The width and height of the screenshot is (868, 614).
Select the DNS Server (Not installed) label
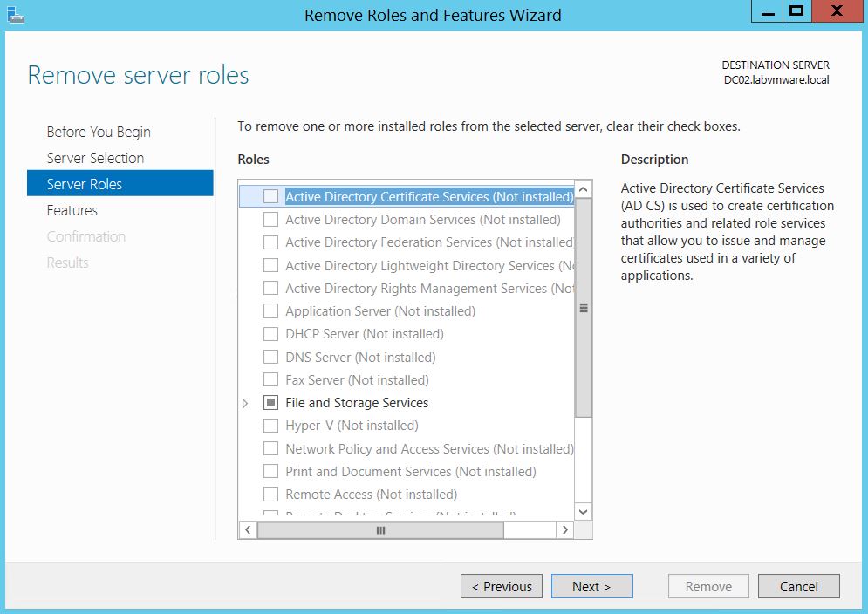point(360,357)
